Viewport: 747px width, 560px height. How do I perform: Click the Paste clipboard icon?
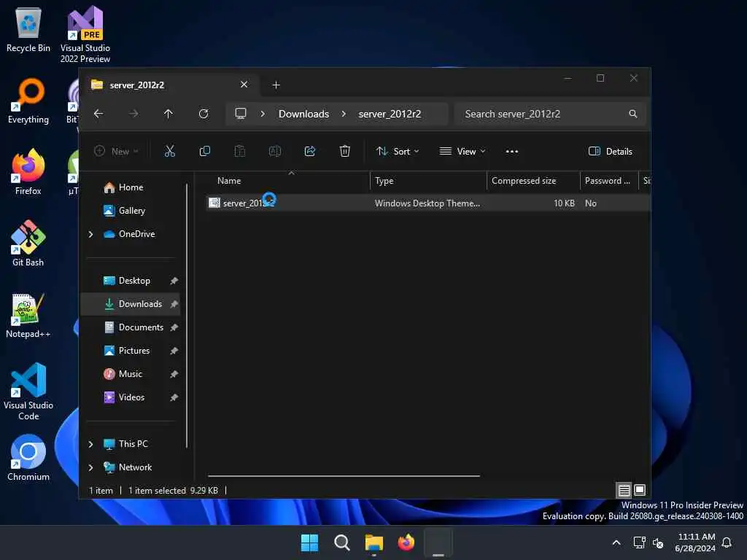(239, 152)
